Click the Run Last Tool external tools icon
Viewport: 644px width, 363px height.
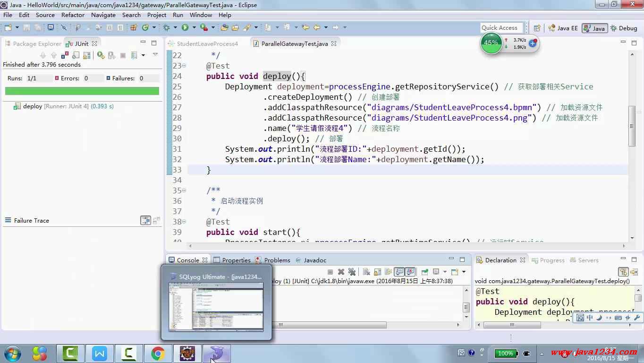point(204,27)
